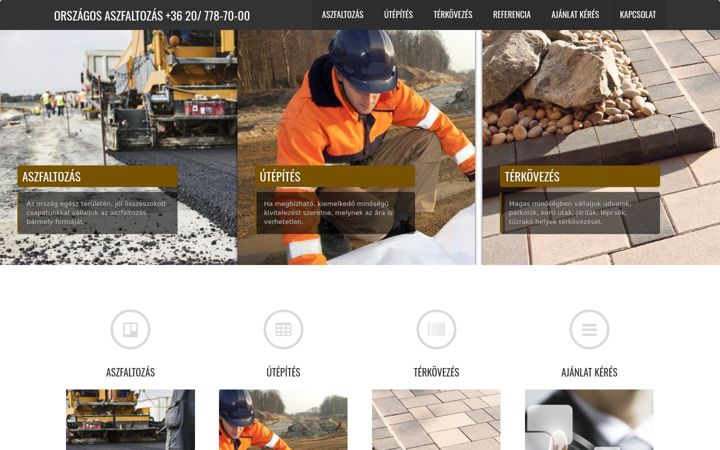The image size is (720, 450).
Task: Select Ajánlat kérés in the top navigation
Action: coord(575,15)
